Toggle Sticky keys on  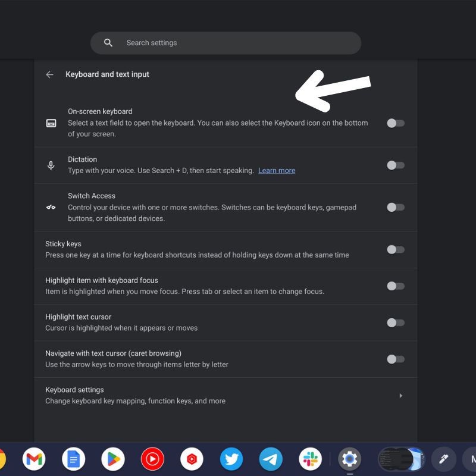click(395, 250)
